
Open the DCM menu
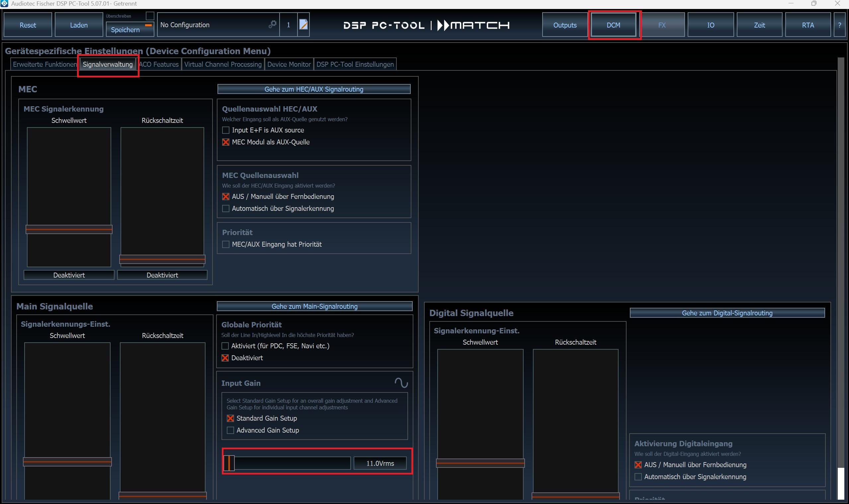(613, 25)
